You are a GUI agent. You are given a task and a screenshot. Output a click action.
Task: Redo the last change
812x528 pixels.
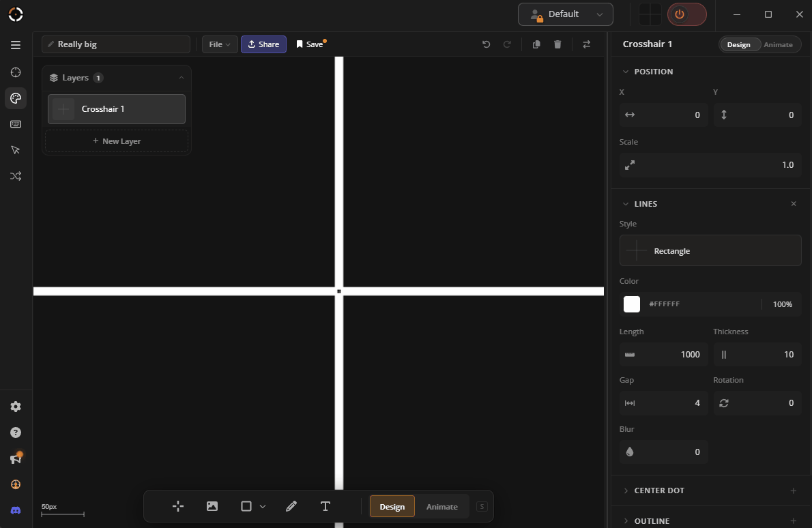pos(507,44)
